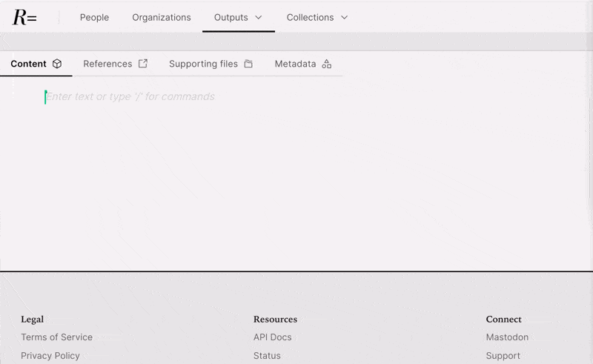Open the Outputs menu
593x364 pixels.
(x=231, y=17)
